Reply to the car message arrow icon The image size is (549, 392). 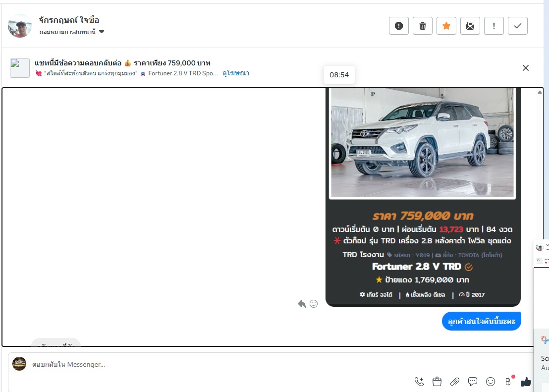tap(301, 304)
